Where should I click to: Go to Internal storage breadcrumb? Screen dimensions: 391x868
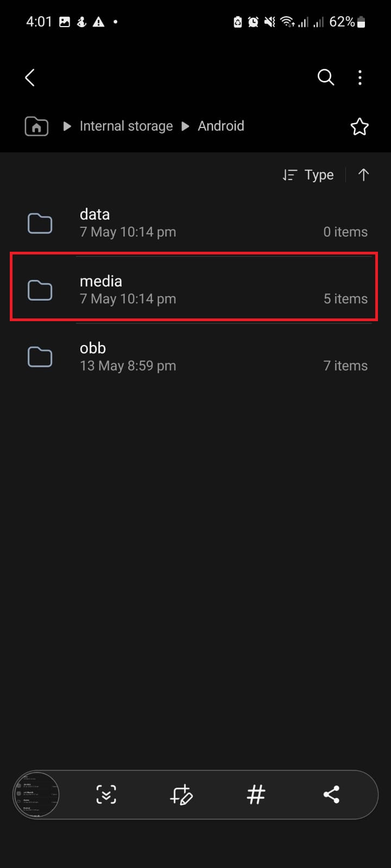tap(126, 126)
